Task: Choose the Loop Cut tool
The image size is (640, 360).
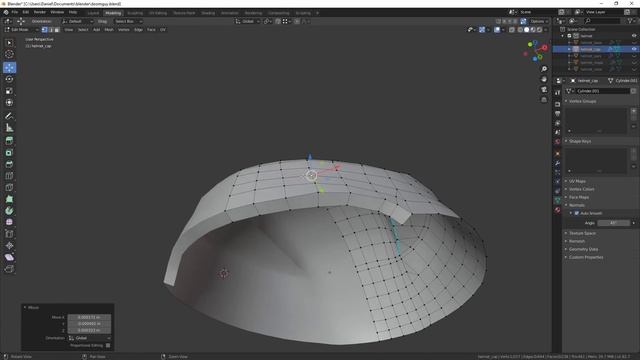Action: [x=9, y=176]
